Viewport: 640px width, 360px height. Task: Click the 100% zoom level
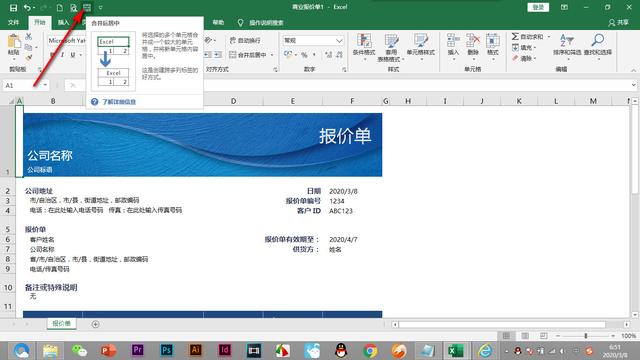pyautogui.click(x=629, y=336)
